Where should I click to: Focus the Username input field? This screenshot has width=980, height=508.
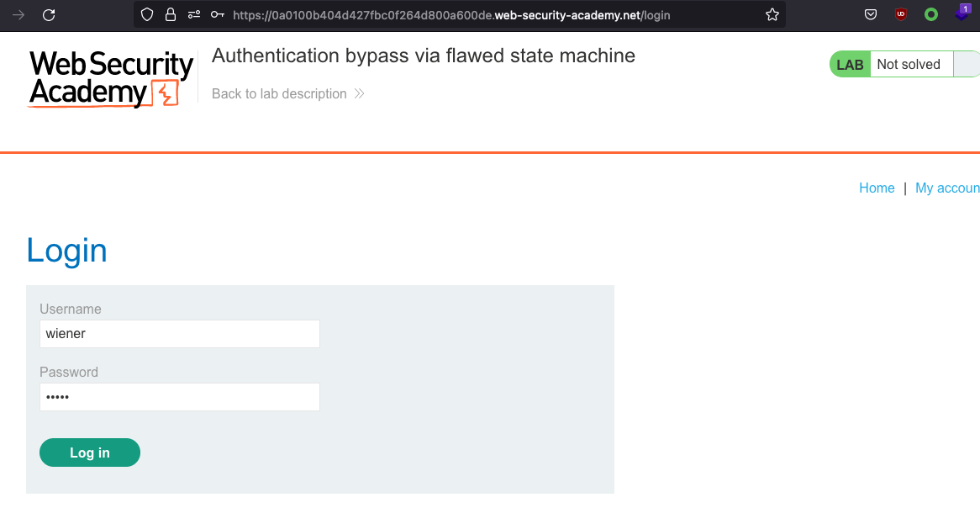[180, 334]
